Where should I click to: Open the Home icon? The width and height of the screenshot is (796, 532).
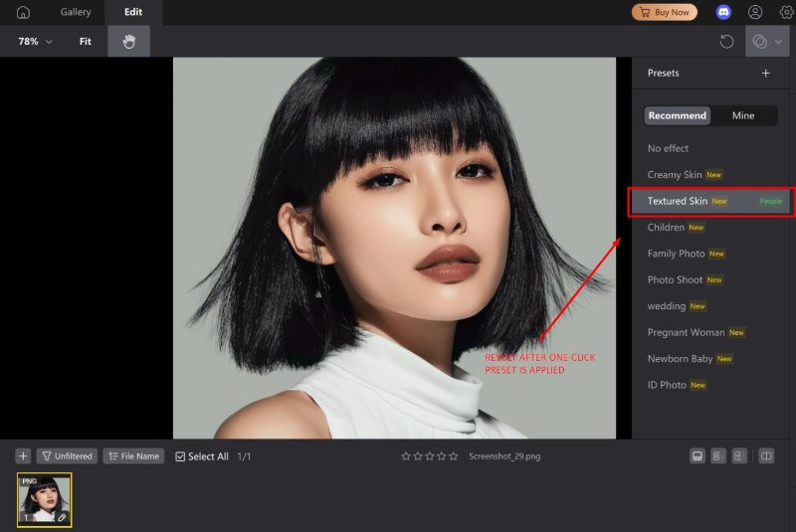23,12
